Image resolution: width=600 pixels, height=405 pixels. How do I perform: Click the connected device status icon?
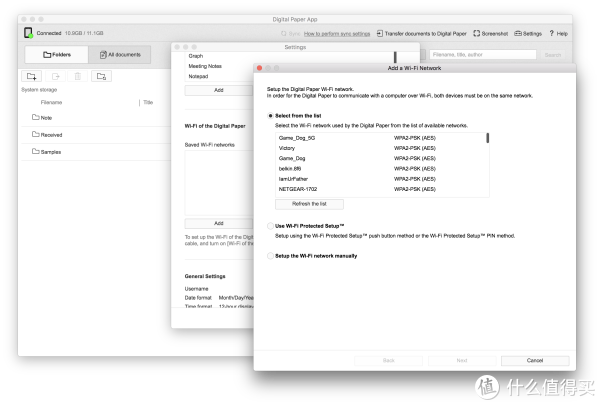[28, 33]
